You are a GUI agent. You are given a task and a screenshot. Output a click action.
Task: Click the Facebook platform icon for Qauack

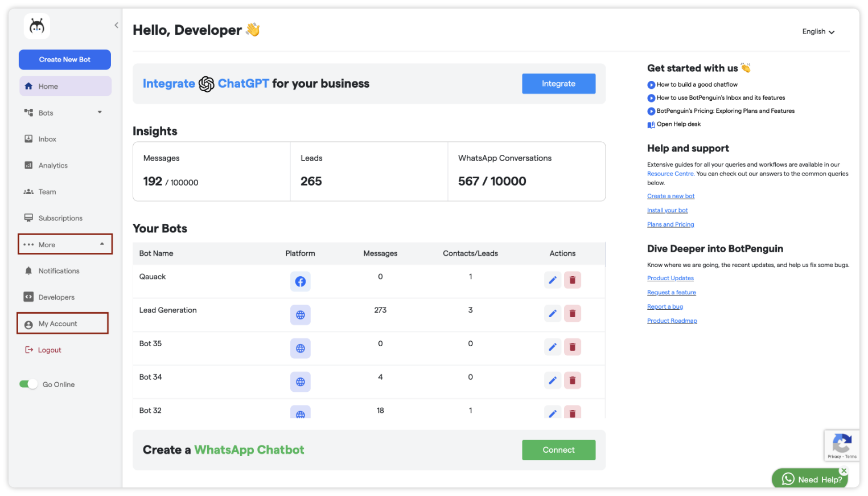[300, 281]
